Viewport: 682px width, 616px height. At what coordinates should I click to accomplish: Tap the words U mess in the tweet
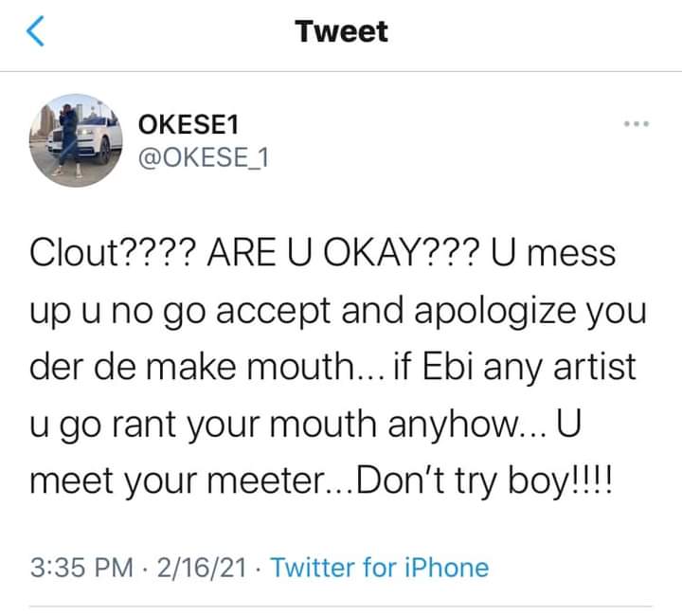tap(554, 253)
